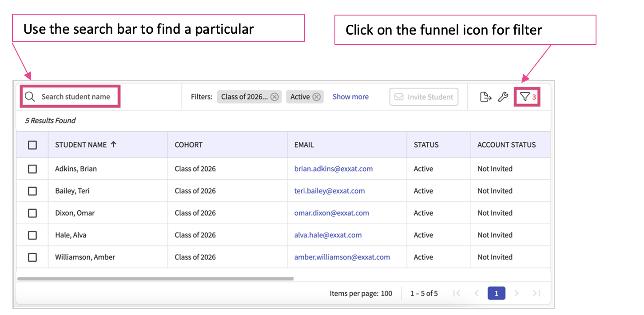The height and width of the screenshot is (315, 644).
Task: Click the Search student name field
Action: pos(76,97)
